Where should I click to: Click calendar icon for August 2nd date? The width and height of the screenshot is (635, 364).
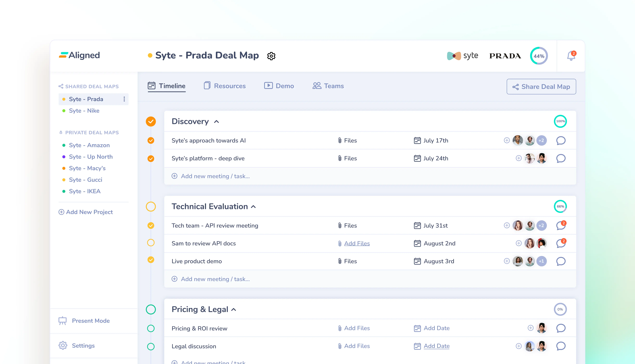pos(417,243)
